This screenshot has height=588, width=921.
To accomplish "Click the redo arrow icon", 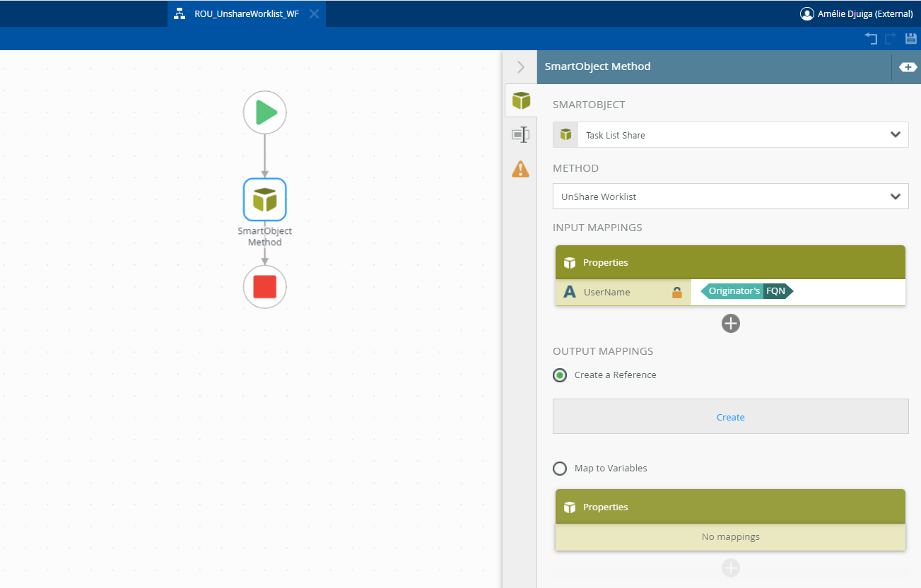I will click(x=891, y=39).
